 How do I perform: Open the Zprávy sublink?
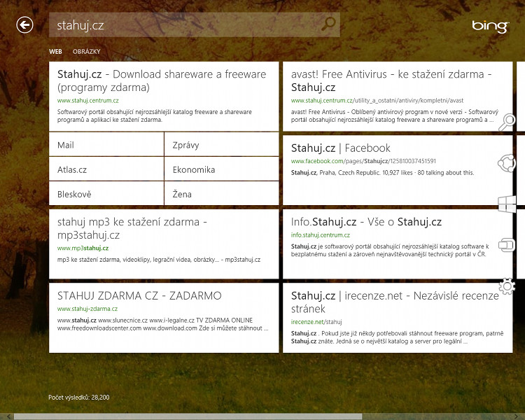click(x=222, y=144)
